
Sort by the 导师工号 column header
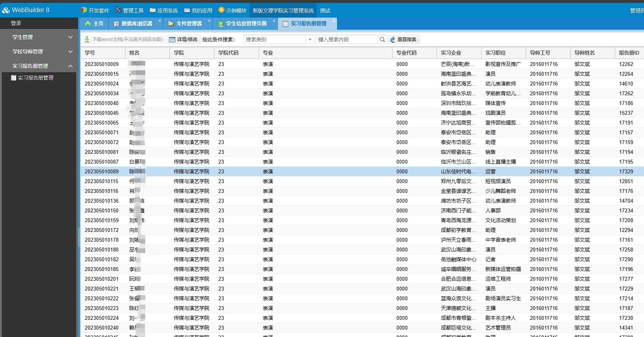tap(548, 53)
